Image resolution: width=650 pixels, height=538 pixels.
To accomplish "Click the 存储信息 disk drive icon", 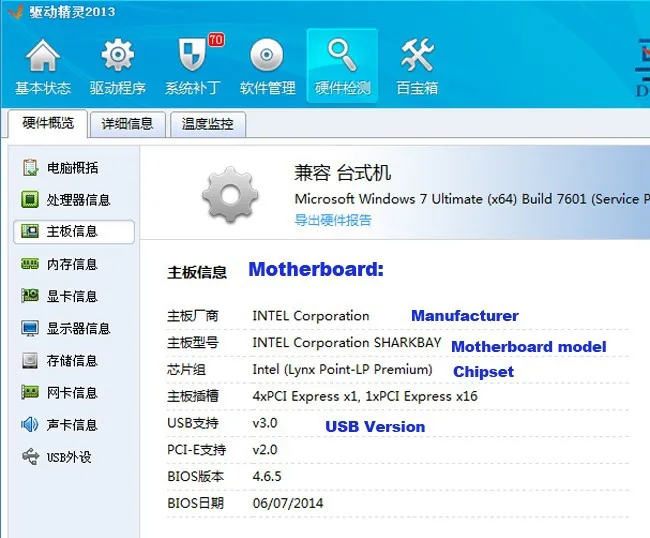I will tap(30, 361).
